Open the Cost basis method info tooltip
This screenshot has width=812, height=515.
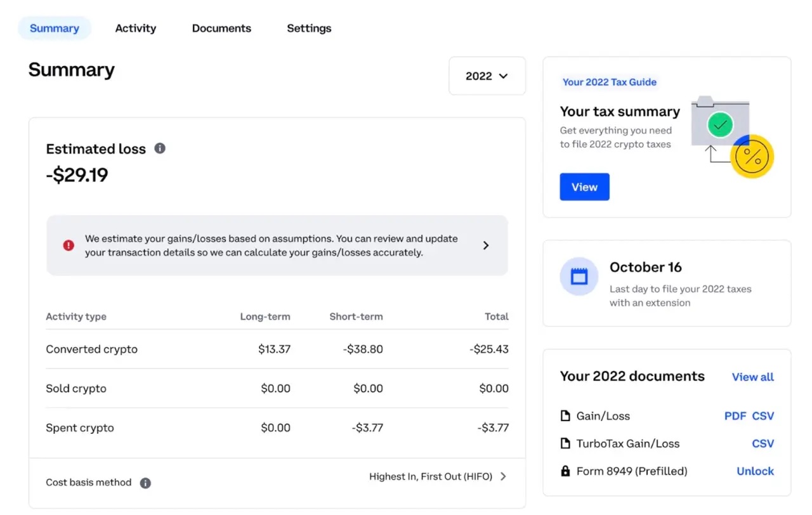[145, 483]
